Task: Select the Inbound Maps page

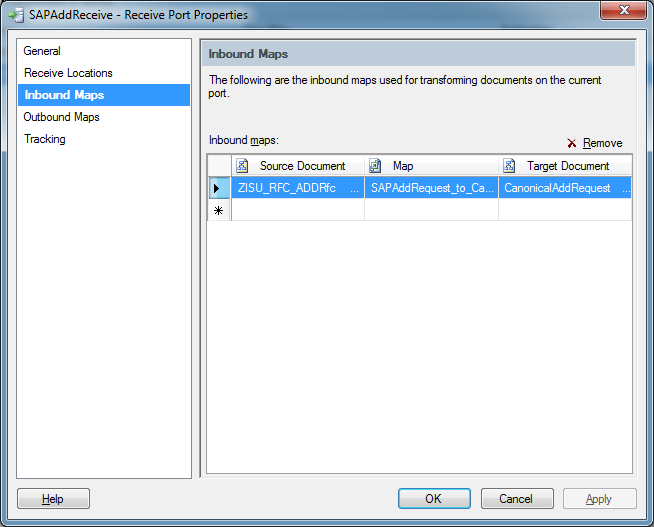Action: coord(104,95)
